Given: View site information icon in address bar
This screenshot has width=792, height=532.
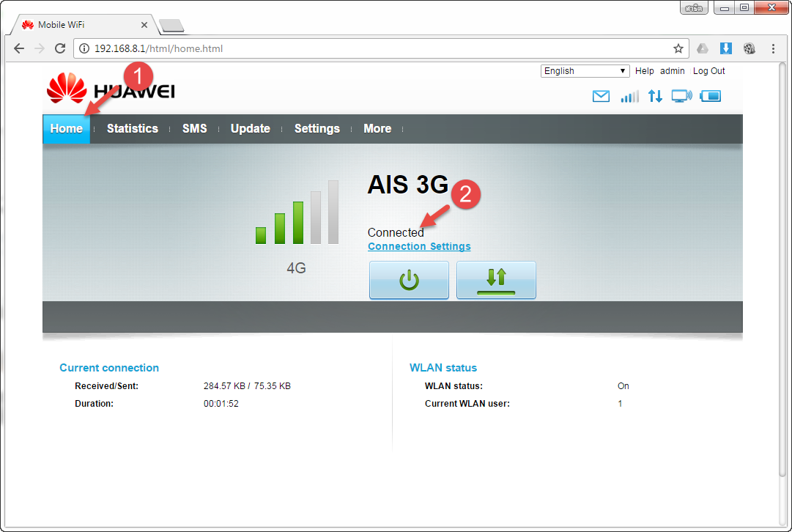Looking at the screenshot, I should coord(84,48).
